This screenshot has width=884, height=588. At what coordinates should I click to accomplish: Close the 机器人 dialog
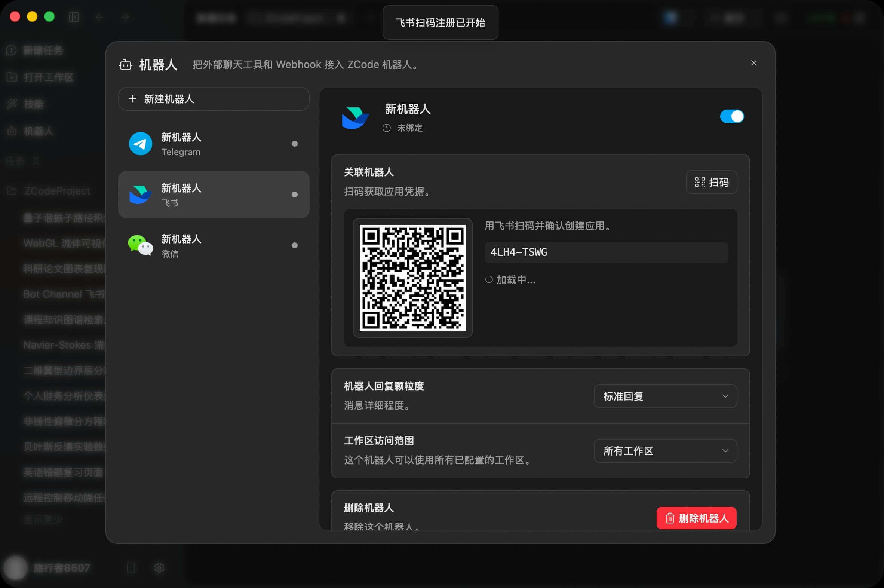pyautogui.click(x=753, y=63)
